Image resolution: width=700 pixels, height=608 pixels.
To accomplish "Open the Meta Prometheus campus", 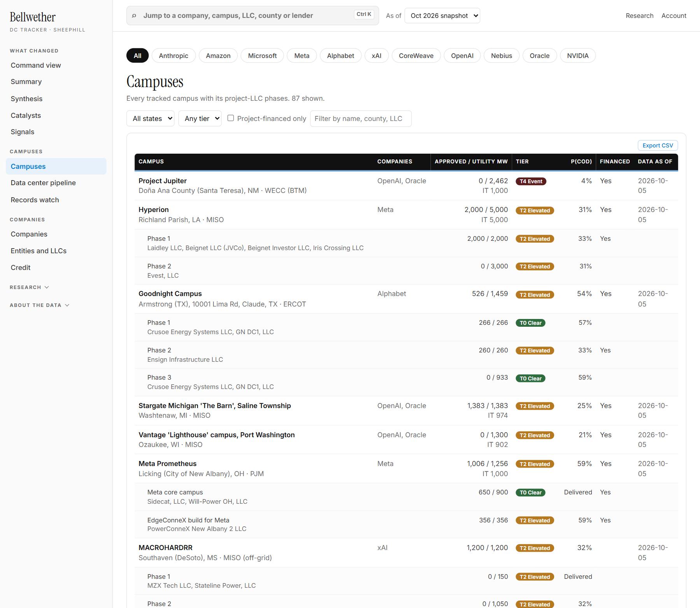I will [406, 469].
